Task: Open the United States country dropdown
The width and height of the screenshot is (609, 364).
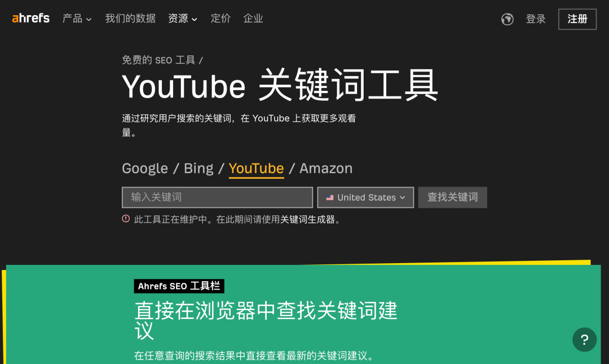Action: coord(365,198)
